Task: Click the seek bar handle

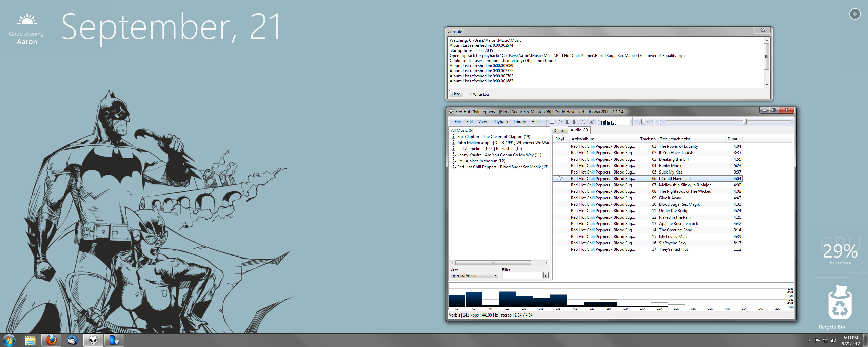Action: (745, 122)
